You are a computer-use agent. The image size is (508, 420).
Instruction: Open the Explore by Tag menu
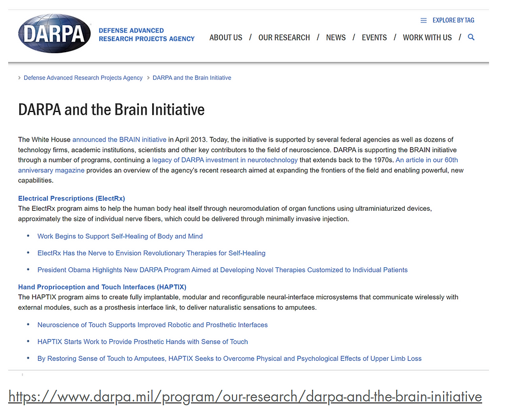453,20
